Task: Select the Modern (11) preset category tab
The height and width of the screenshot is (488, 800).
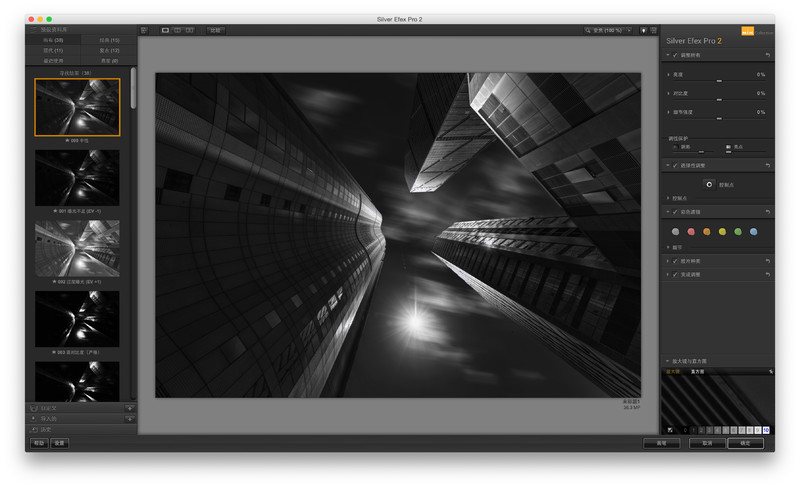Action: 53,51
